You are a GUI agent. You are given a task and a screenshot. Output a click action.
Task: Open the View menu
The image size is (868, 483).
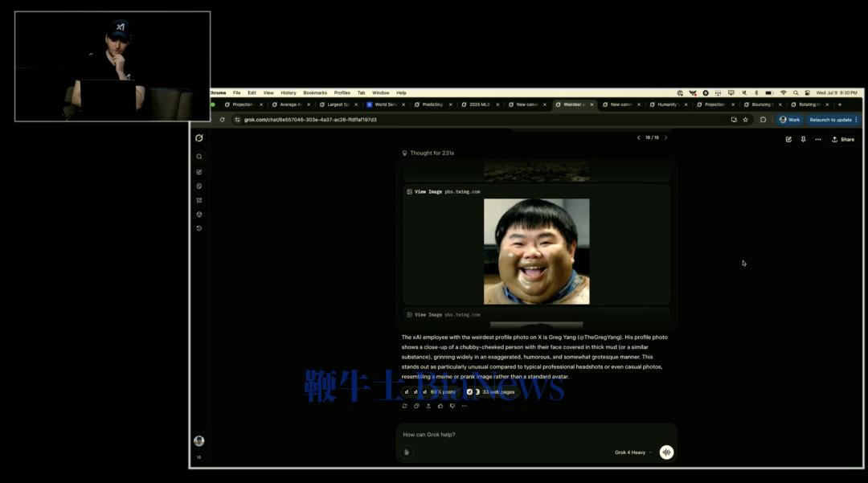[268, 93]
